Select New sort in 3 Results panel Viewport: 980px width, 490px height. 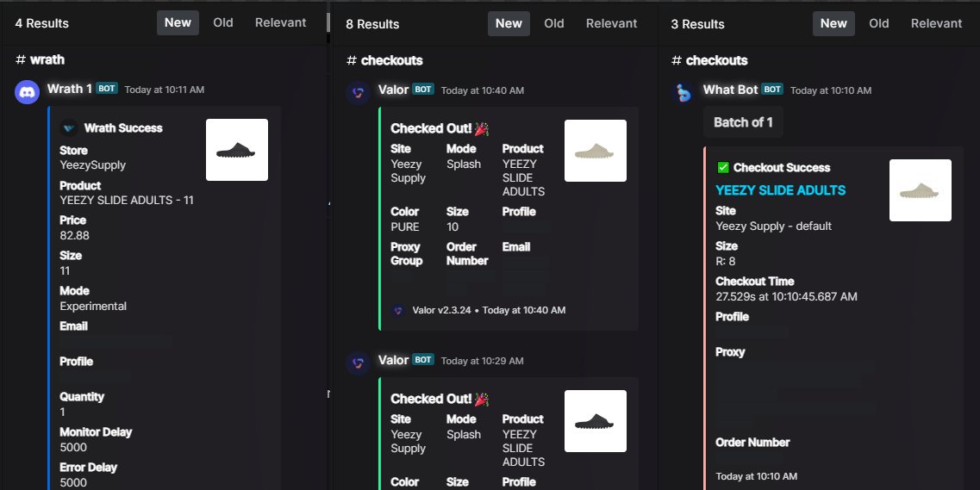[x=833, y=24]
